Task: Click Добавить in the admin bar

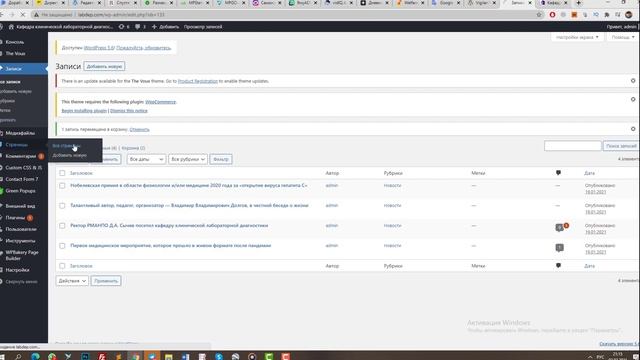Action: click(x=165, y=27)
